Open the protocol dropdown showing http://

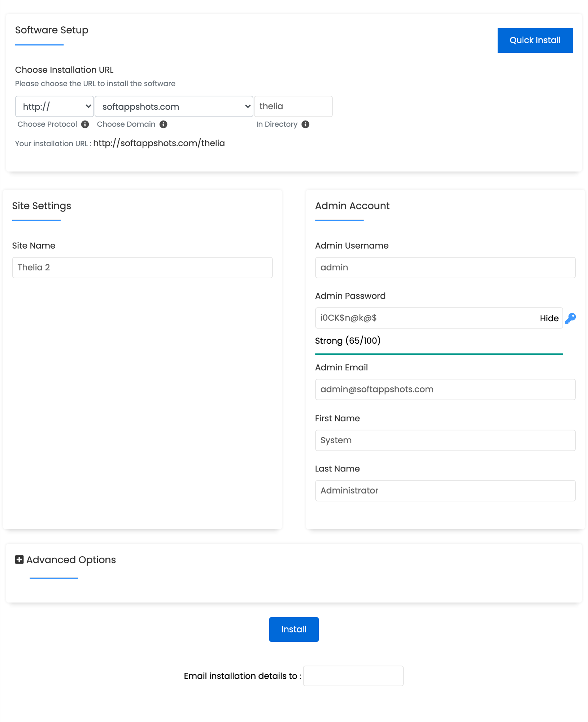(54, 106)
